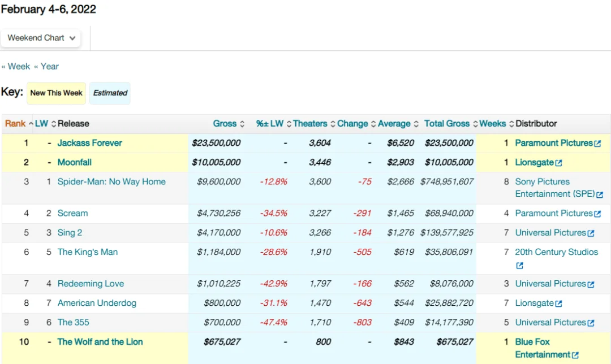Click Lionsgate external link icon for Moonfall

tap(559, 162)
